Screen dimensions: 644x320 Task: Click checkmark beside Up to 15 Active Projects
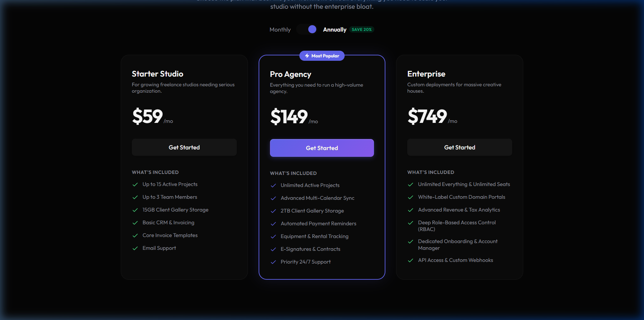click(x=135, y=184)
